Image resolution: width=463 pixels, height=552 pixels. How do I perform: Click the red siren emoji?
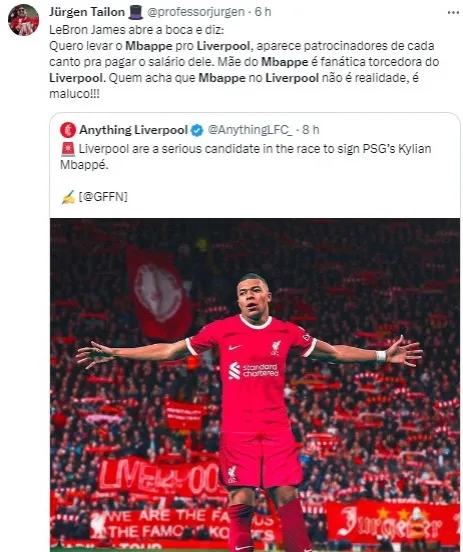coord(68,149)
